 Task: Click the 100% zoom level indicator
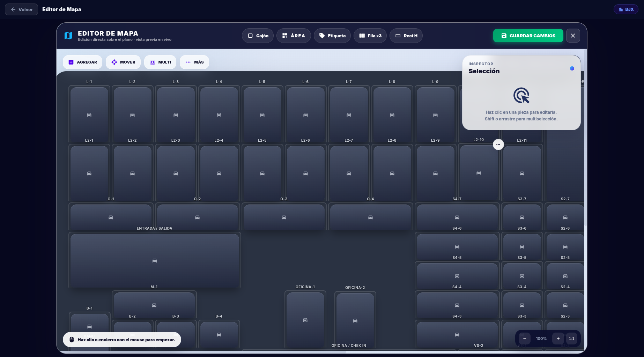coord(541,339)
